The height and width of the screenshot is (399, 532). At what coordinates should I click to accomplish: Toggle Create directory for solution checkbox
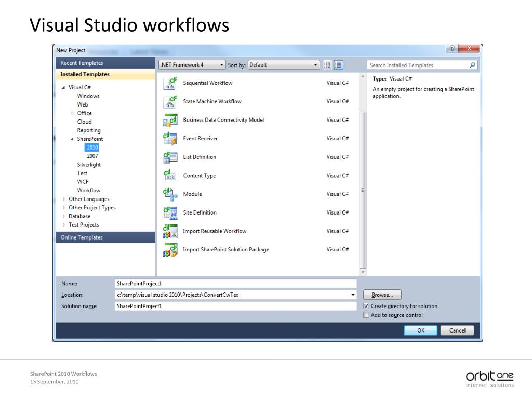click(366, 306)
